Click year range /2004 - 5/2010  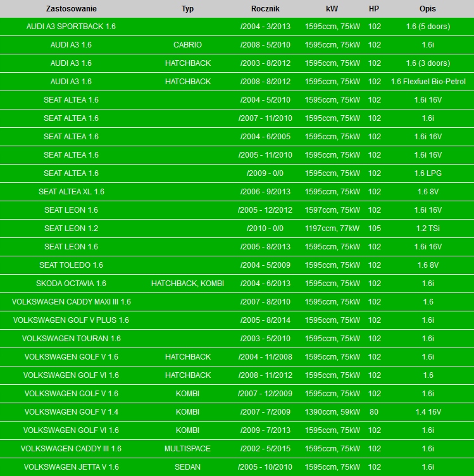pyautogui.click(x=265, y=100)
